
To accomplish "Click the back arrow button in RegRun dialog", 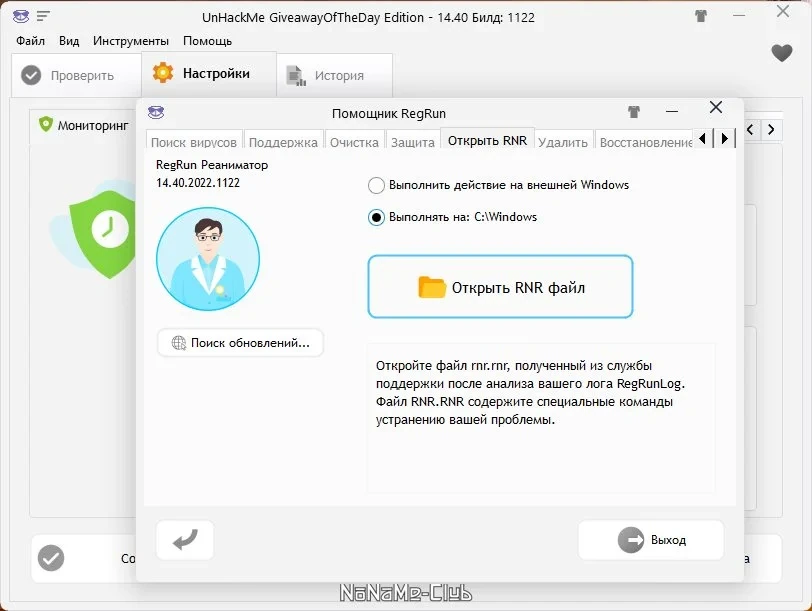I will (x=185, y=540).
